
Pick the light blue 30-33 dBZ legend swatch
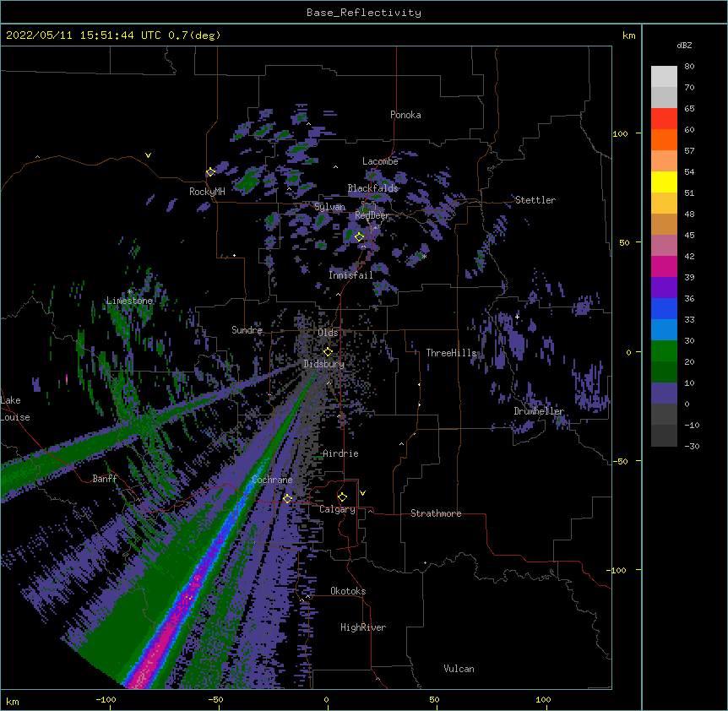tap(664, 330)
